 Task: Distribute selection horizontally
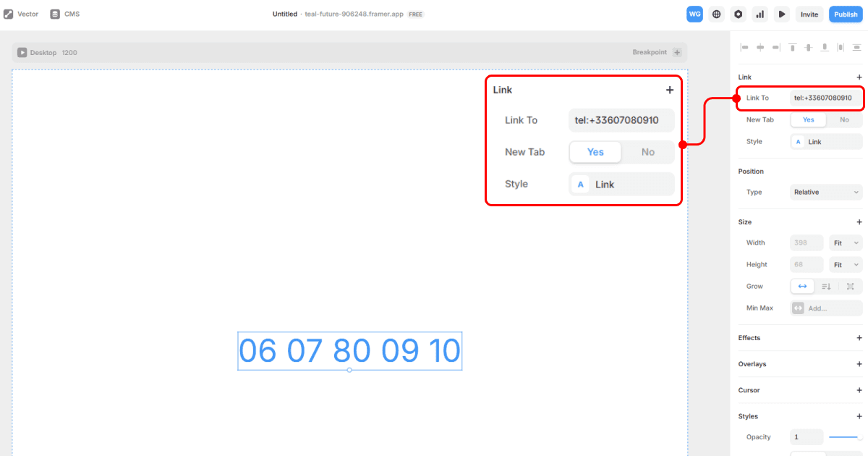coord(841,47)
